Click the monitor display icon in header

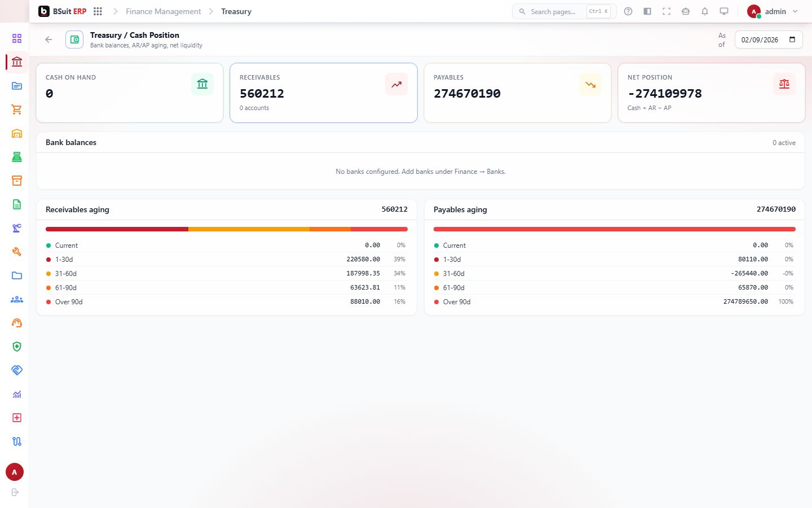pyautogui.click(x=724, y=11)
